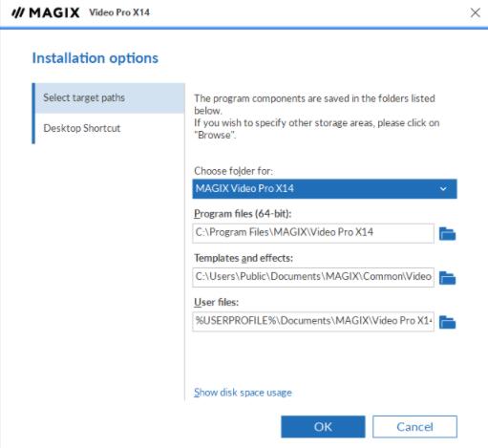Browse folder for User files path
The height and width of the screenshot is (448, 488).
coord(447,322)
